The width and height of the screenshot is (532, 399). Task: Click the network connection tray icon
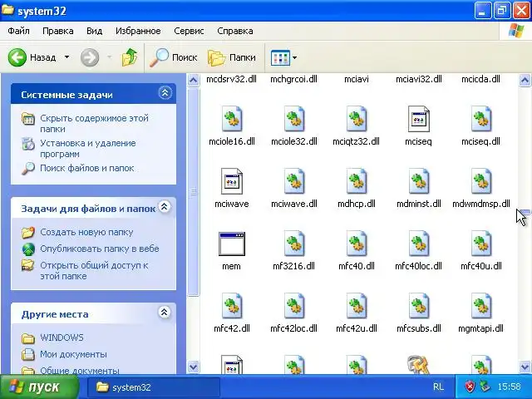485,387
